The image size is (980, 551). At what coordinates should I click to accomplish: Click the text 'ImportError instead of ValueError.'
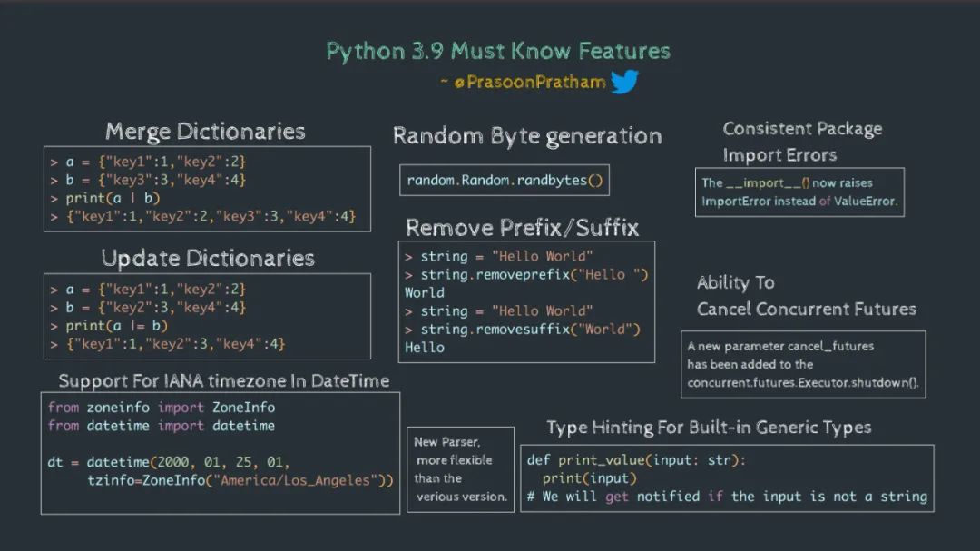click(799, 202)
